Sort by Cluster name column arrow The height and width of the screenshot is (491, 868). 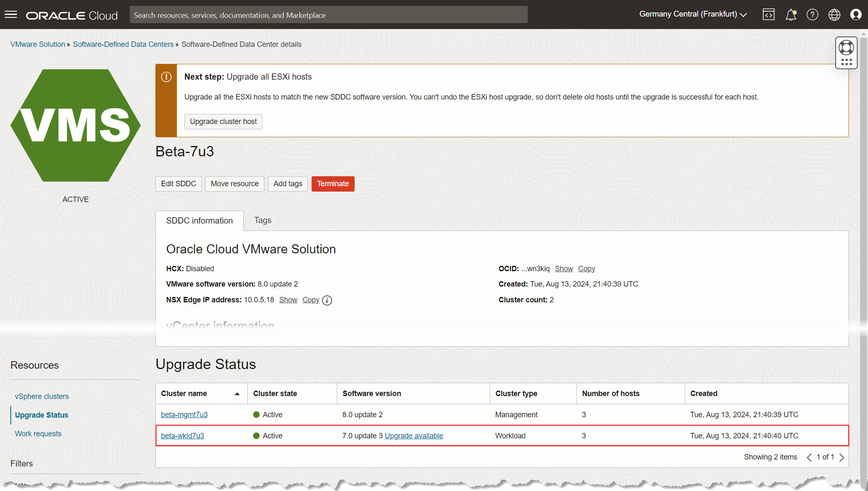(x=237, y=394)
